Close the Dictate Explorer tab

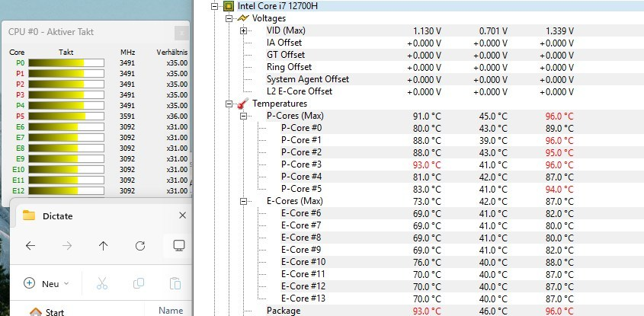click(182, 215)
